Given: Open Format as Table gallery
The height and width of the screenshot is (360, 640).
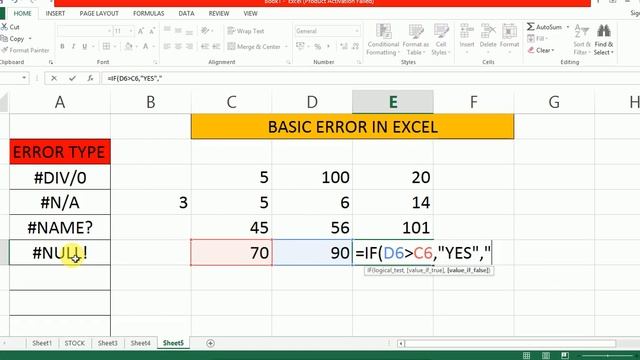Looking at the screenshot, I should coord(416,40).
